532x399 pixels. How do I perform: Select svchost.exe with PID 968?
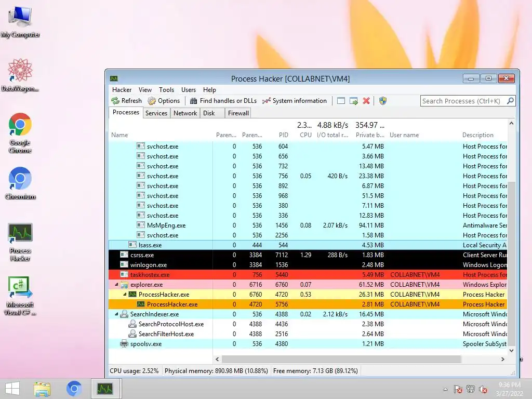308,196
